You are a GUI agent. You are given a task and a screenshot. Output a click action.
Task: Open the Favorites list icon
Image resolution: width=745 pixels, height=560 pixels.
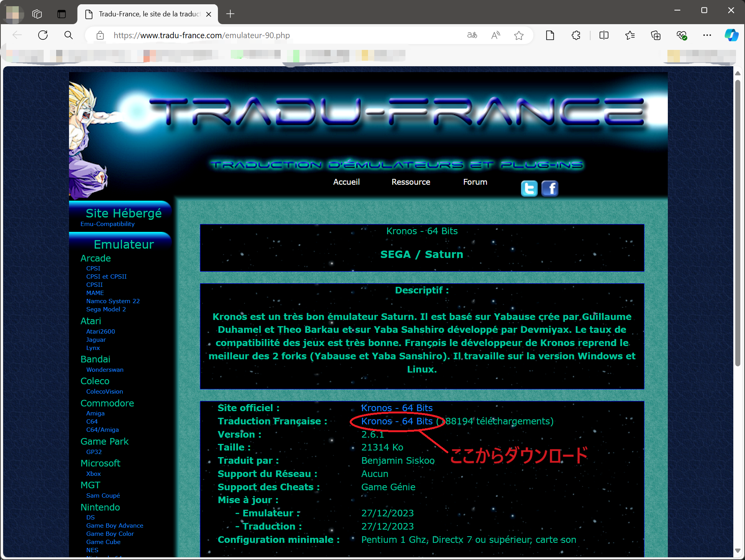point(630,35)
